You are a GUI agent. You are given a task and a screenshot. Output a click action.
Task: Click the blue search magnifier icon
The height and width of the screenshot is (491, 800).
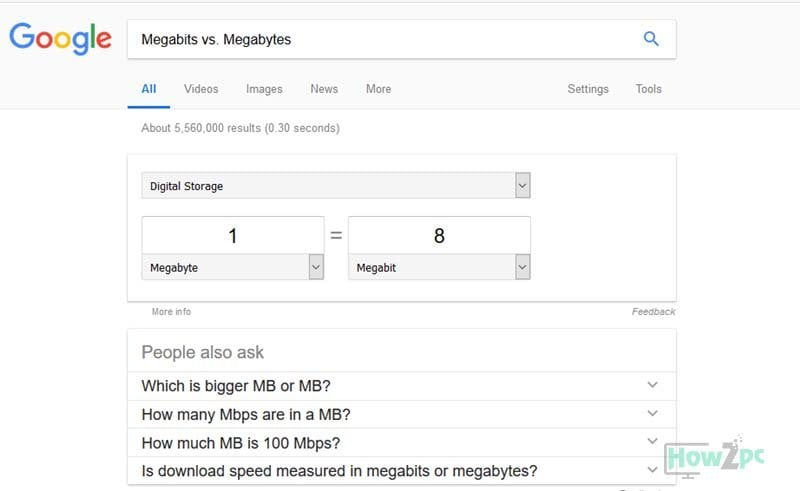(x=651, y=39)
